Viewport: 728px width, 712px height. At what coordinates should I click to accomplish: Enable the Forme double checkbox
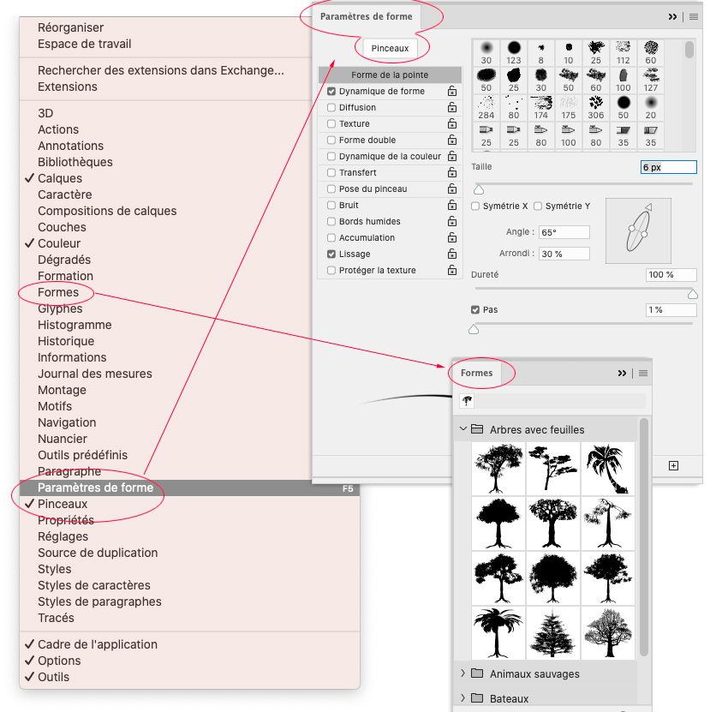pos(331,141)
